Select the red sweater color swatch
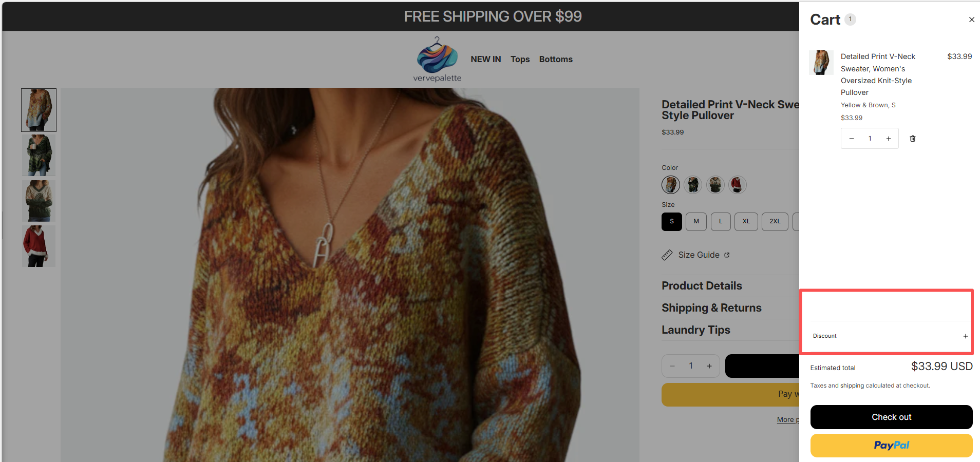Viewport: 980px width, 462px height. pyautogui.click(x=737, y=185)
